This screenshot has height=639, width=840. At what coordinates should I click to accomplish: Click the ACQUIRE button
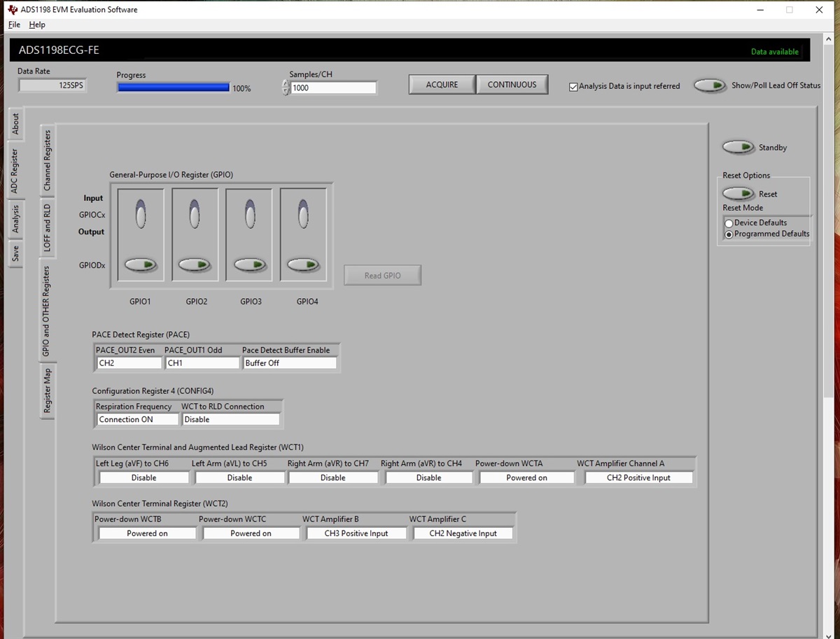[x=442, y=85]
